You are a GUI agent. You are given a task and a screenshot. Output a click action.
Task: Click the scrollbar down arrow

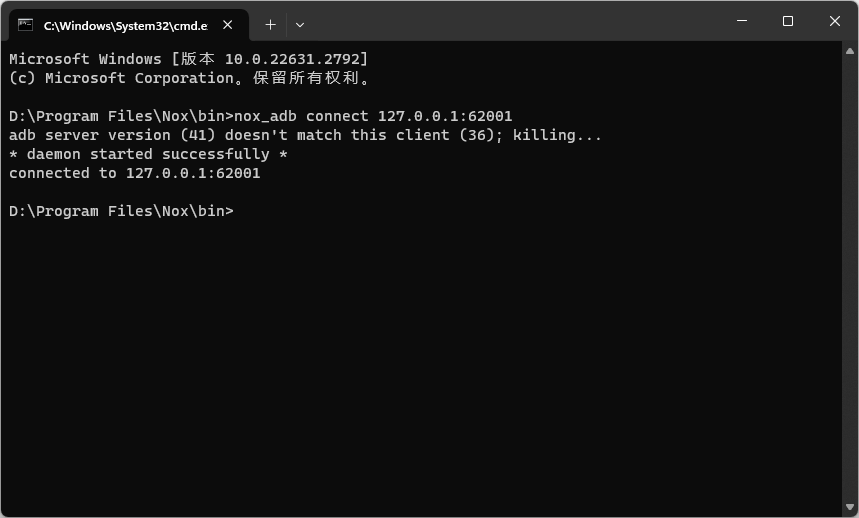850,507
